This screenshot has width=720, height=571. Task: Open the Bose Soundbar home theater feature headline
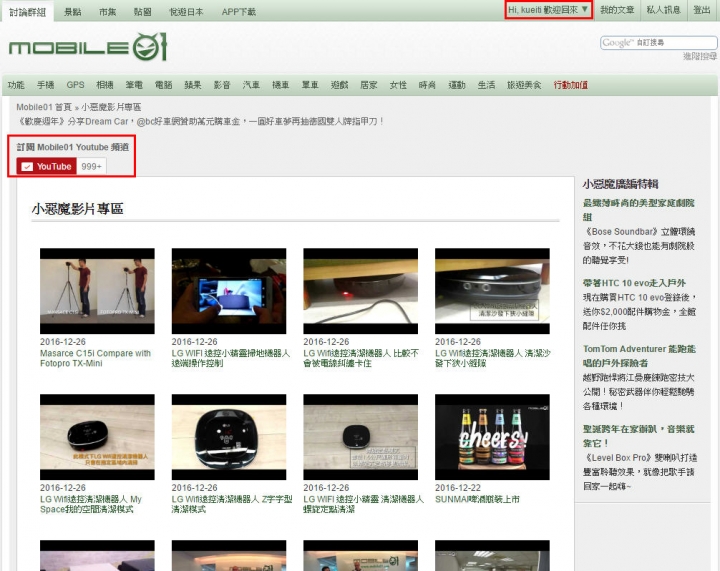pyautogui.click(x=639, y=210)
